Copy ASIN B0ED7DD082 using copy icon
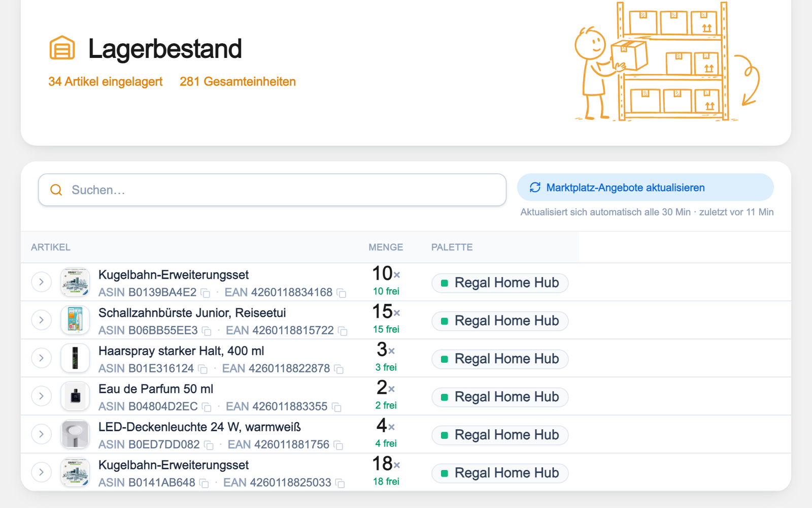The width and height of the screenshot is (812, 508). point(209,446)
